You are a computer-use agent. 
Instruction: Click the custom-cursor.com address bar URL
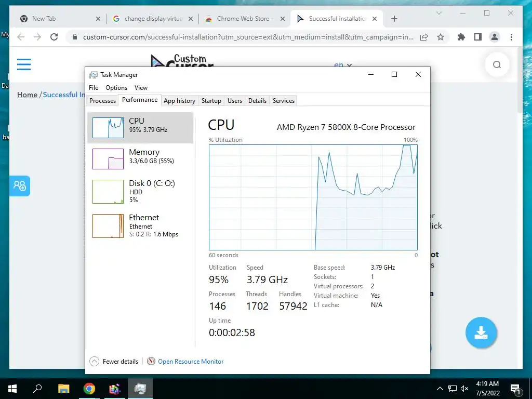pyautogui.click(x=248, y=37)
